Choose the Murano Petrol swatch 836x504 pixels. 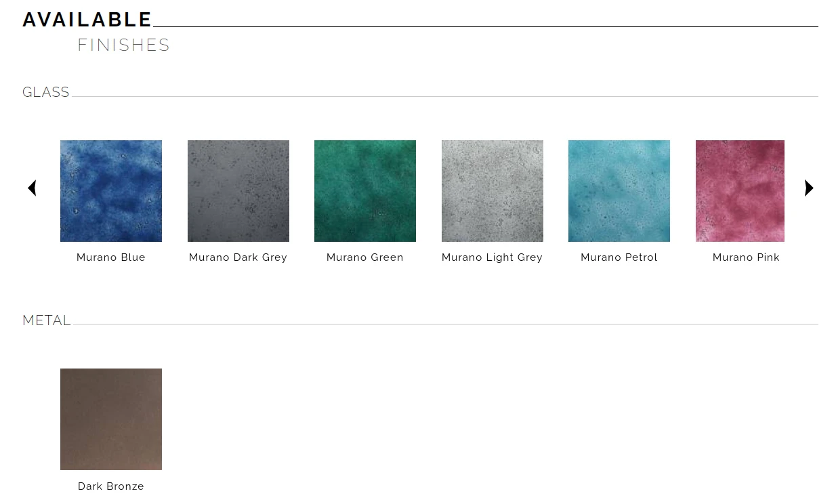click(x=619, y=191)
